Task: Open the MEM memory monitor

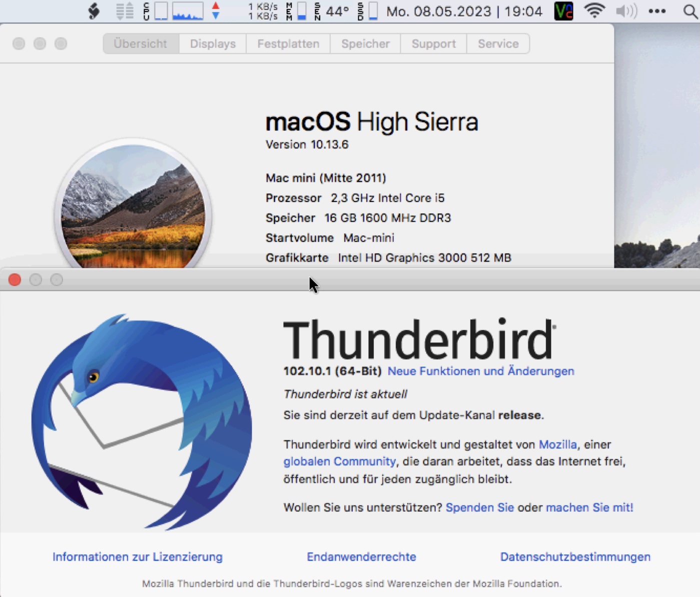Action: (297, 11)
